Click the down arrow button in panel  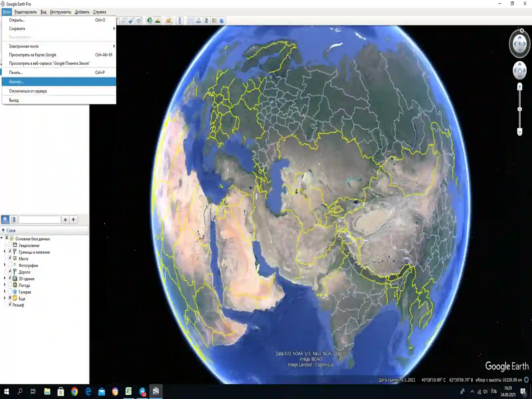pyautogui.click(x=73, y=219)
